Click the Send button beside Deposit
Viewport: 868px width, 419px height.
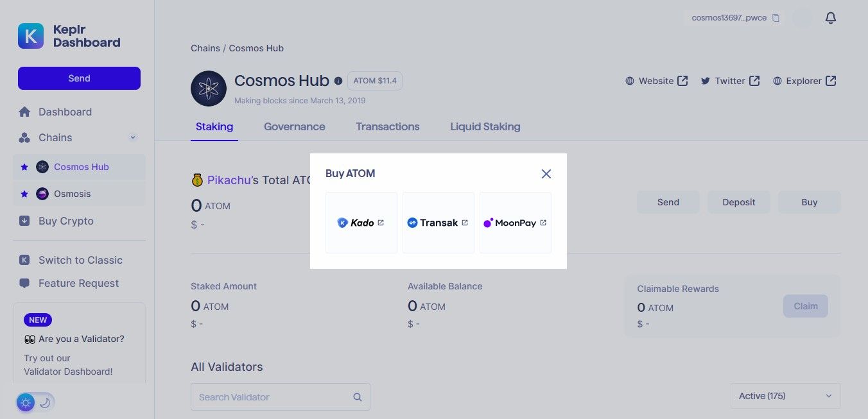(x=668, y=202)
